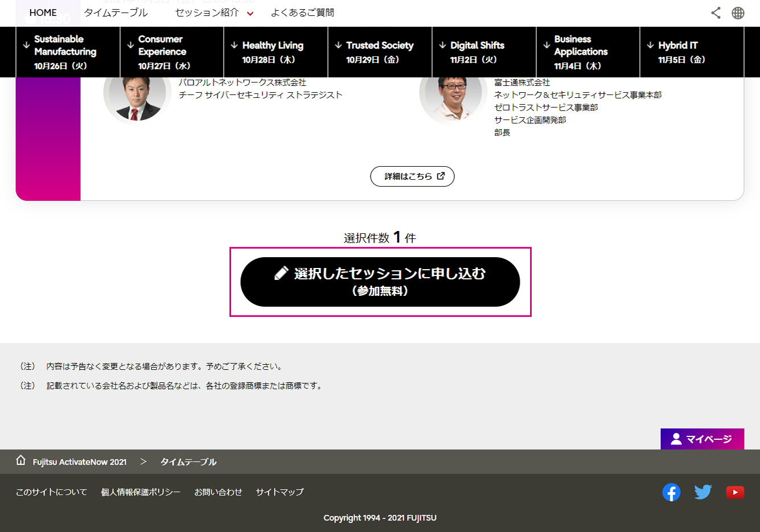This screenshot has height=532, width=760.
Task: Open the language globe icon
Action: click(x=738, y=13)
